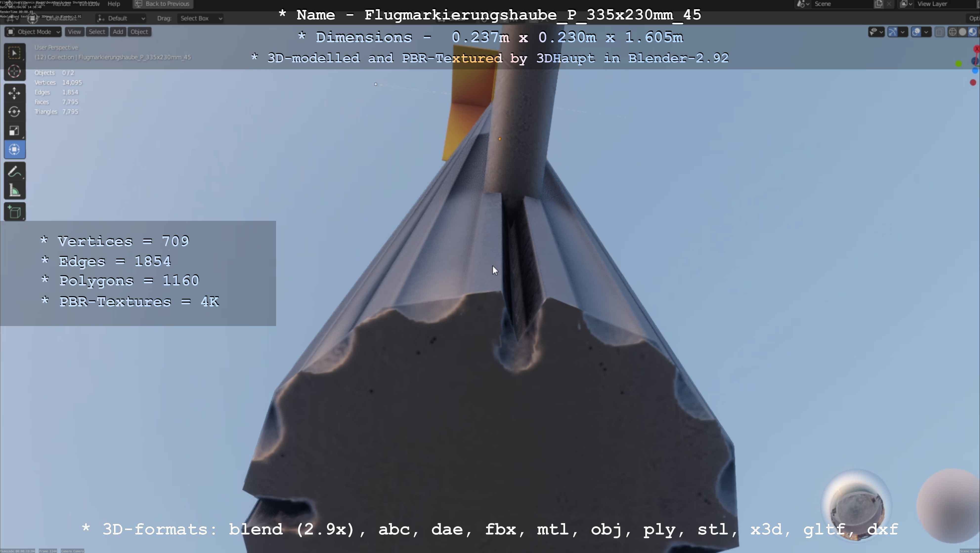Toggle viewport overlays display
Viewport: 980px width, 553px height.
point(916,32)
